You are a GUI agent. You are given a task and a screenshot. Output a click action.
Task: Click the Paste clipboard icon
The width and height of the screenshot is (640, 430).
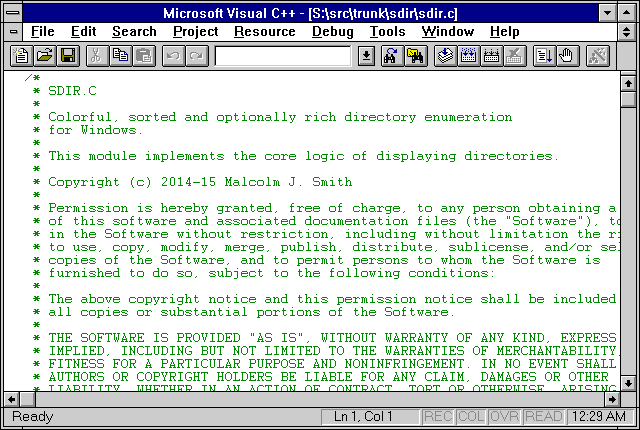pyautogui.click(x=144, y=56)
